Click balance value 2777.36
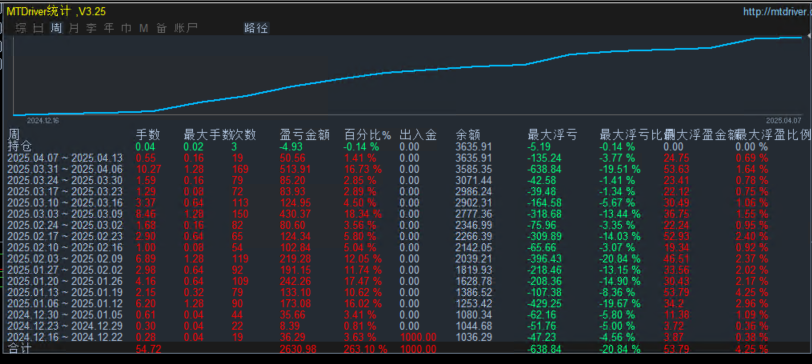This screenshot has width=812, height=364. click(473, 214)
